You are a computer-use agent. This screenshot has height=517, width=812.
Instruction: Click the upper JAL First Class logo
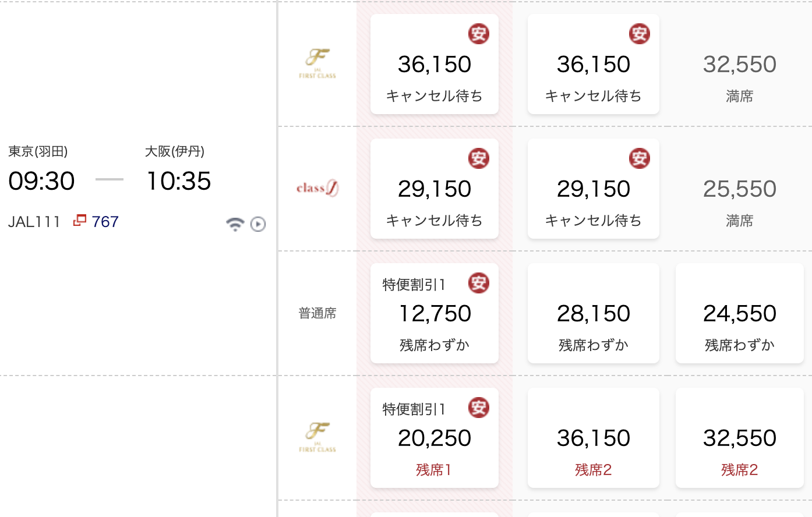pos(317,64)
